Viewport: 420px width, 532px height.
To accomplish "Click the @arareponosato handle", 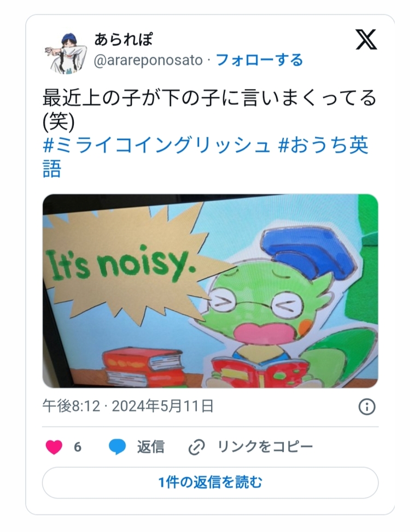I will click(148, 60).
